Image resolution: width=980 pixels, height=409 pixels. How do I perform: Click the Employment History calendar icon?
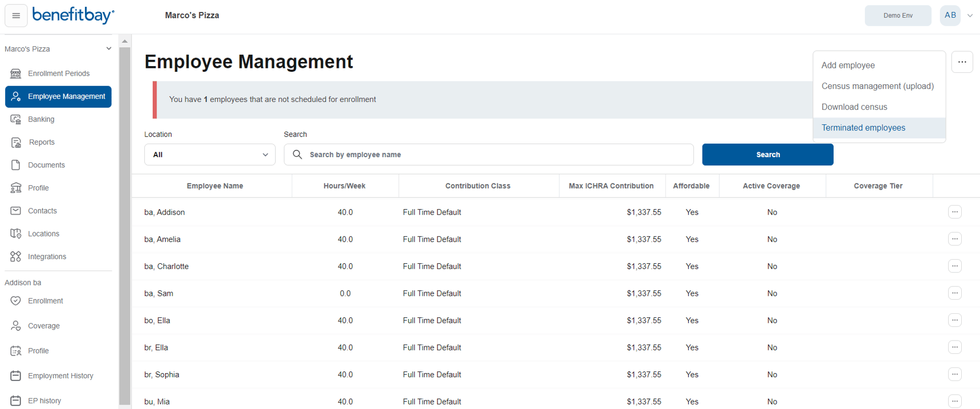click(16, 376)
